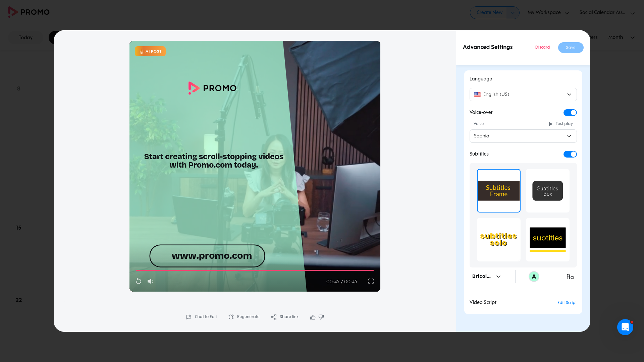Play voice with Test play

pyautogui.click(x=561, y=124)
